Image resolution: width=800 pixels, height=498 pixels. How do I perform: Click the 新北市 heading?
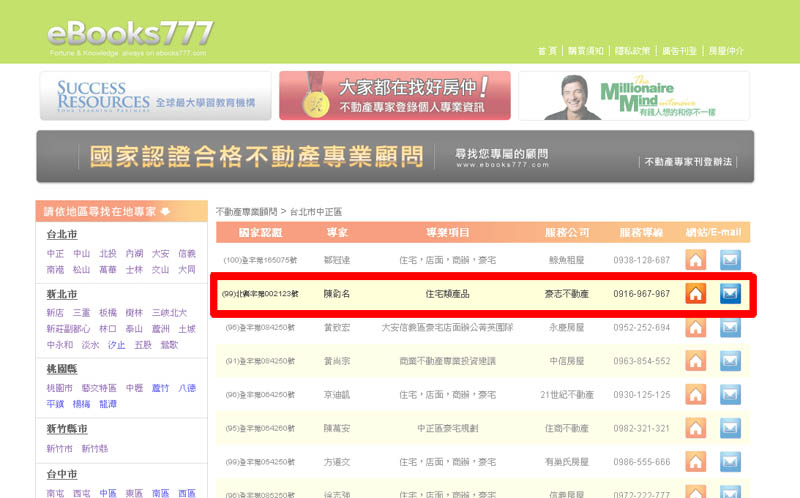click(x=62, y=294)
